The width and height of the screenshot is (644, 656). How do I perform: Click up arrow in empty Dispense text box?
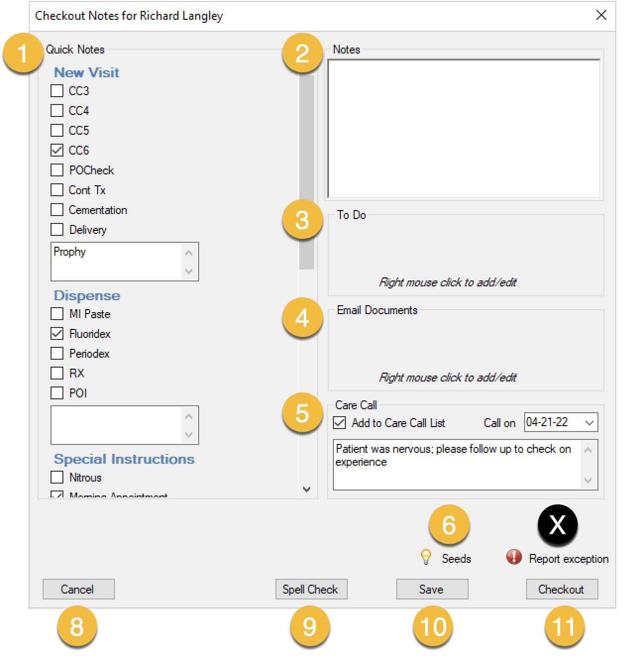point(189,416)
